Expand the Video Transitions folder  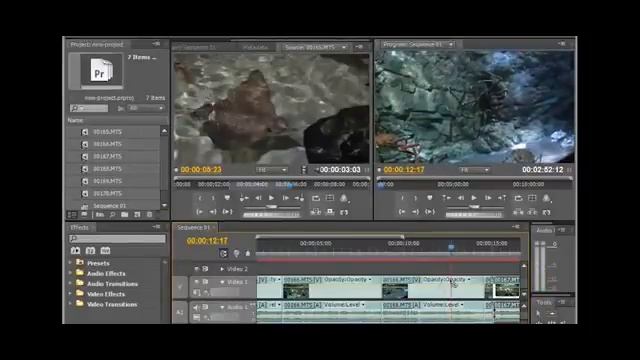pos(70,304)
